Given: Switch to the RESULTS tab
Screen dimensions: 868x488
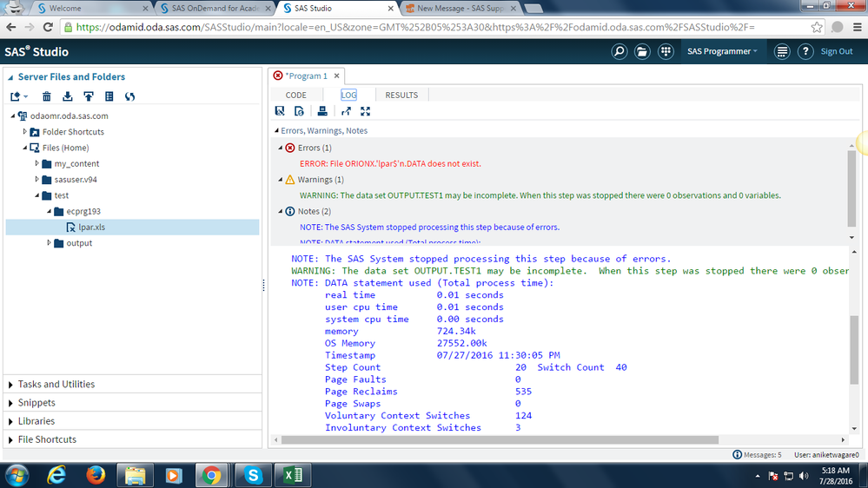Looking at the screenshot, I should pyautogui.click(x=401, y=96).
